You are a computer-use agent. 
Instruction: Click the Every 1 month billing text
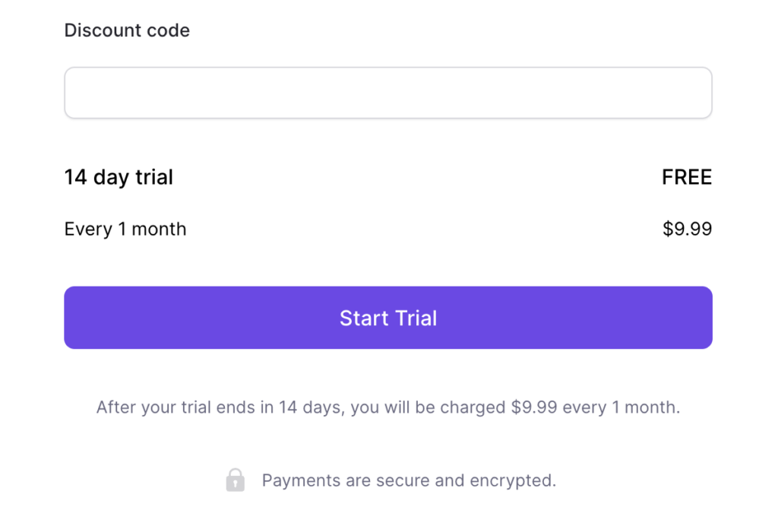click(125, 229)
